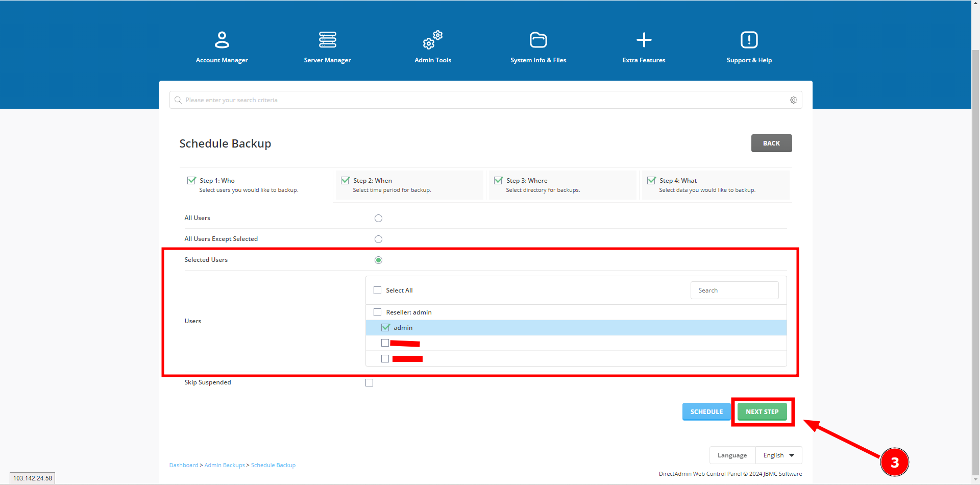This screenshot has height=485, width=980.
Task: Click the BACK button
Action: coord(771,143)
